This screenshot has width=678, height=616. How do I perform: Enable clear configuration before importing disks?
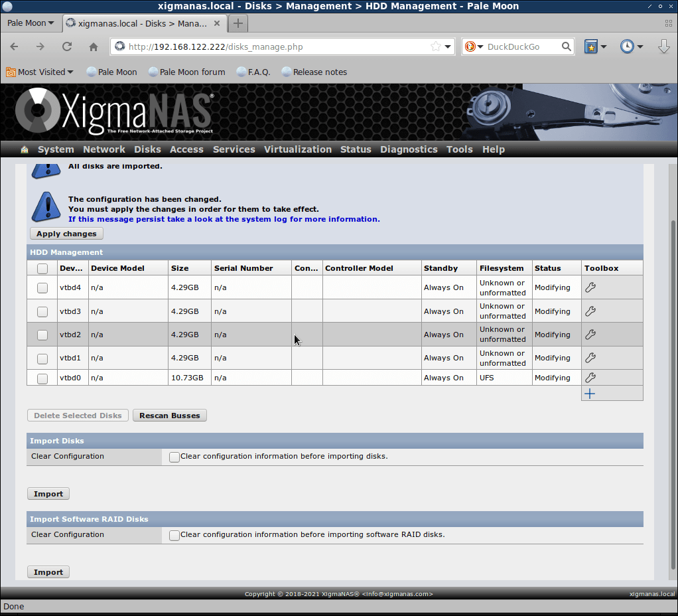(x=174, y=457)
